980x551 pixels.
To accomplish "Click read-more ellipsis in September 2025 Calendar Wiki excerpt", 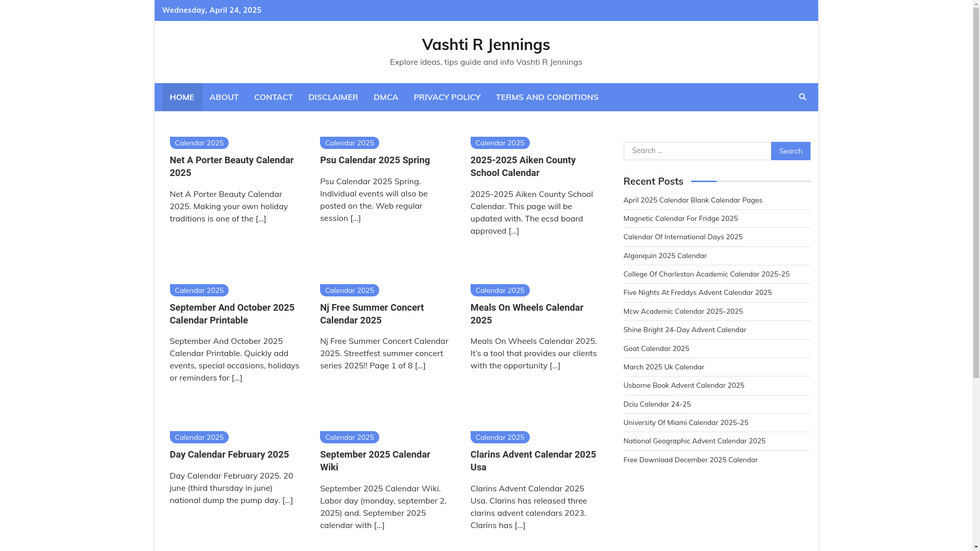I will pos(379,525).
